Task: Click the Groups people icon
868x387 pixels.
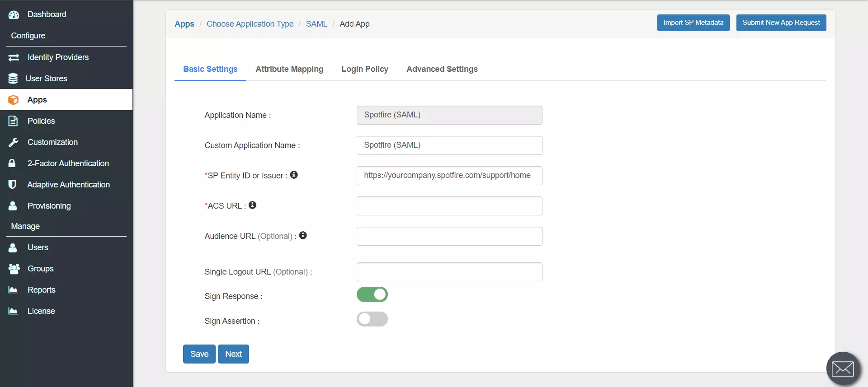Action: pos(14,269)
